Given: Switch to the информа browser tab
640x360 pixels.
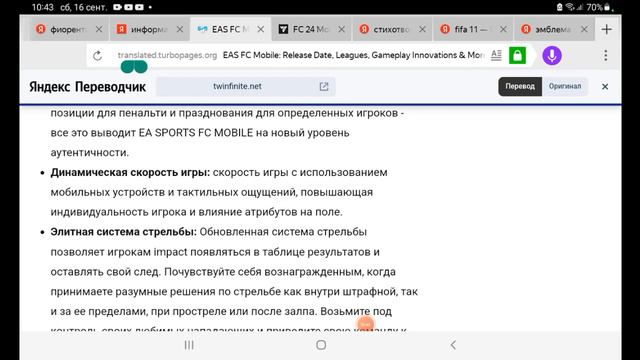Looking at the screenshot, I should [149, 29].
